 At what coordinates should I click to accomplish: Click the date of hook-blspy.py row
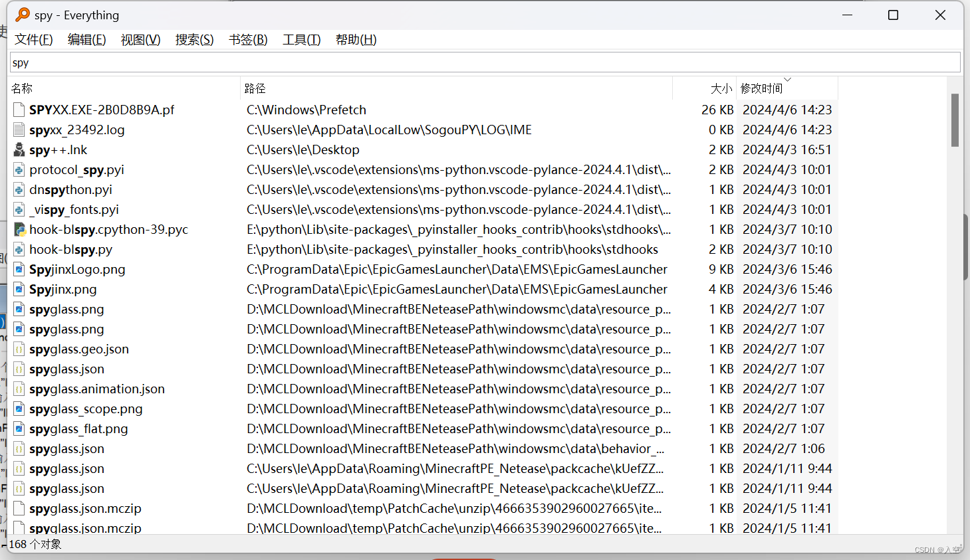pos(787,249)
